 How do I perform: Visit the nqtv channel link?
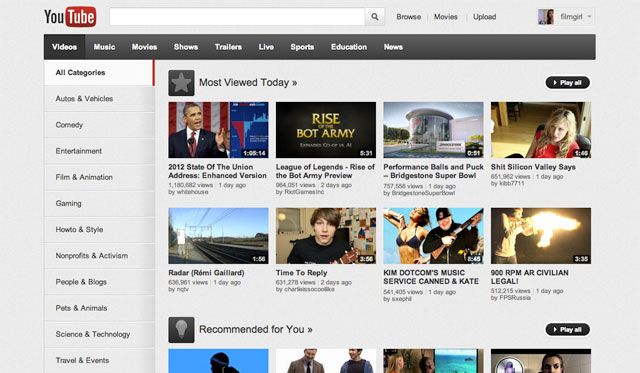click(x=182, y=289)
